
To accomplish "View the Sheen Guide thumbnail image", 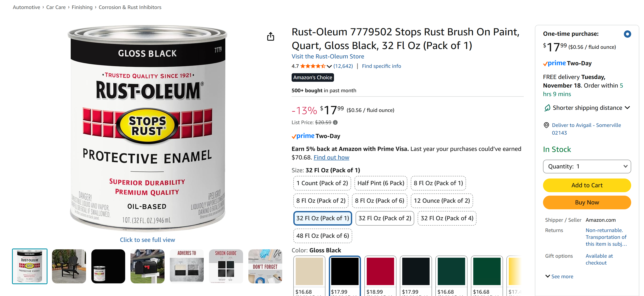I will point(226,266).
